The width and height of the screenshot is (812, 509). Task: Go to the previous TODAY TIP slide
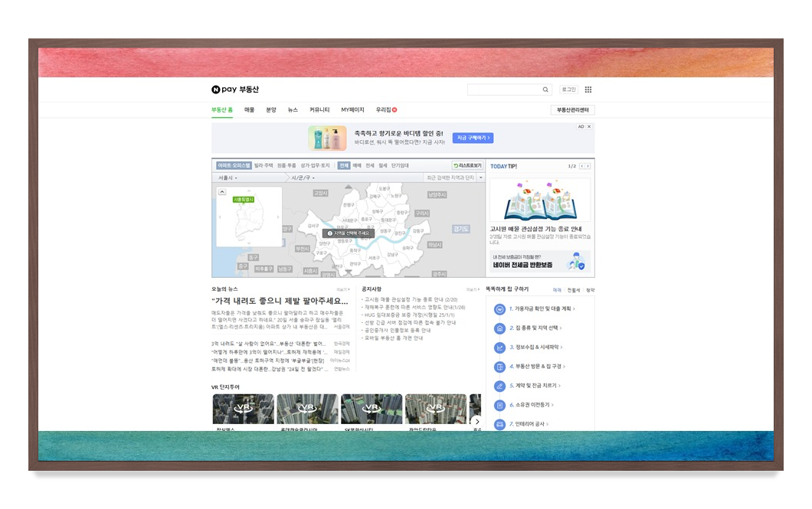pyautogui.click(x=582, y=166)
